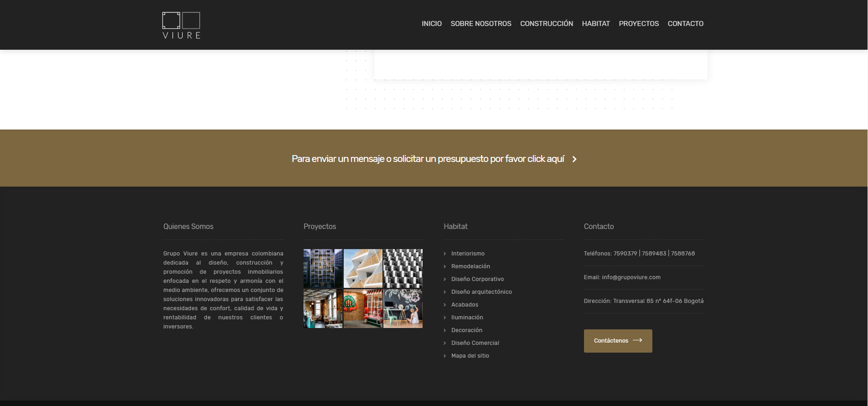Click the Contáctenos button

pos(618,341)
